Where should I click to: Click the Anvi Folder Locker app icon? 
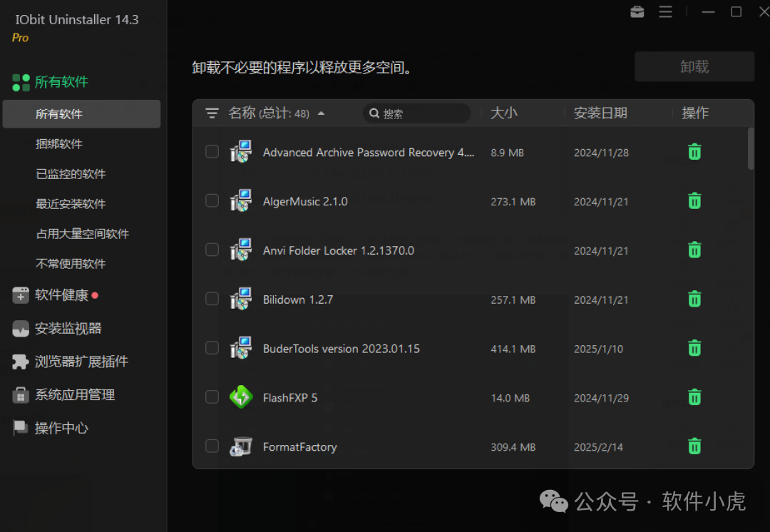241,250
